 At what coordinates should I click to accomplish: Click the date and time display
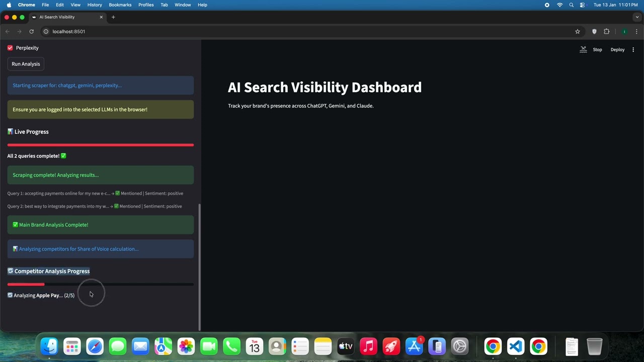[616, 5]
